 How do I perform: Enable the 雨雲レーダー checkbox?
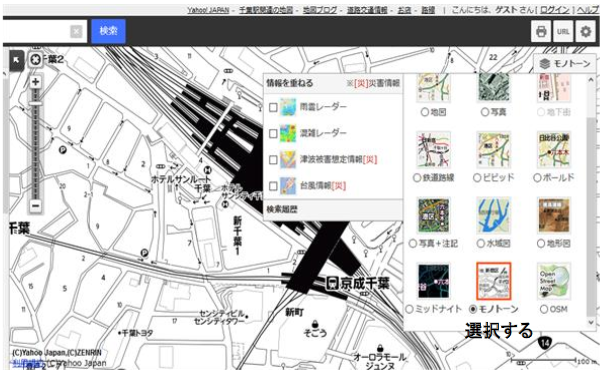[273, 107]
